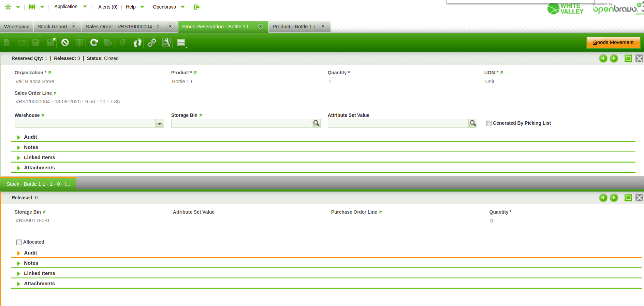Viewport: 644px width, 306px height.
Task: Expand the upper Notes section
Action: (19, 148)
